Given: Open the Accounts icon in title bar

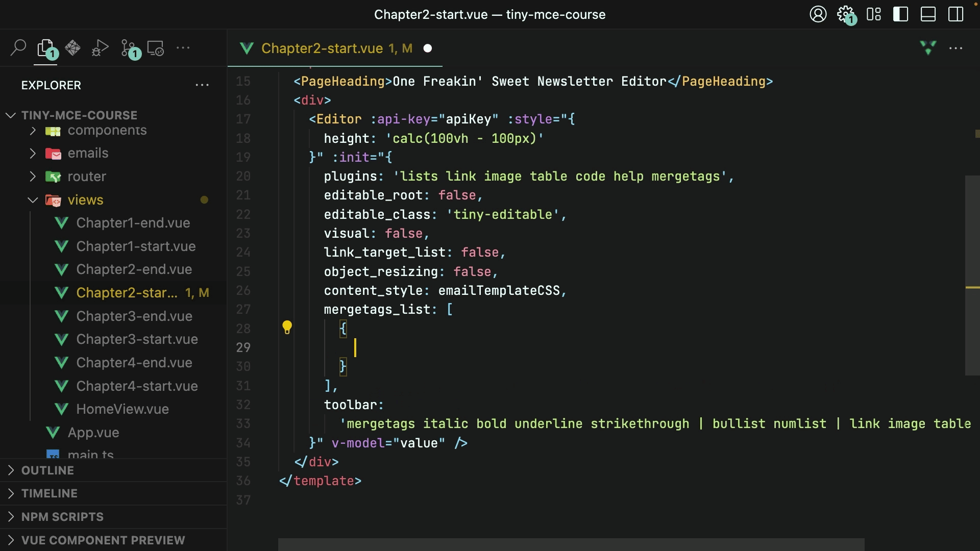Looking at the screenshot, I should 818,14.
